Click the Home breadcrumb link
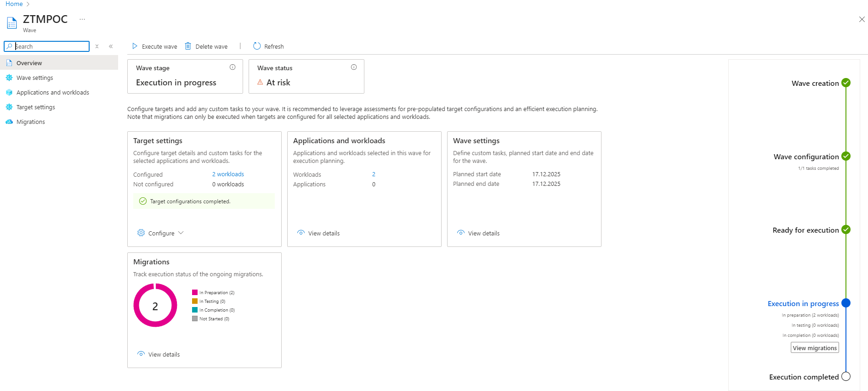Image resolution: width=868 pixels, height=391 pixels. pyautogui.click(x=14, y=4)
